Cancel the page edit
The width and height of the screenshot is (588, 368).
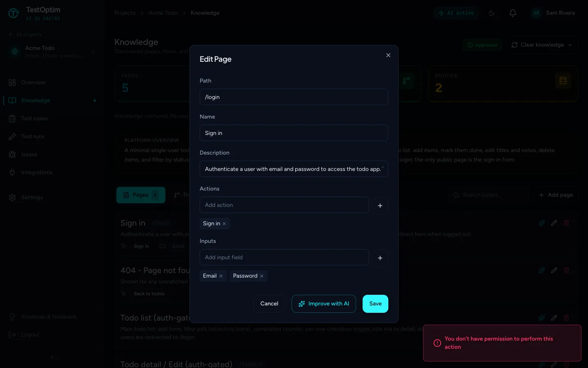click(269, 304)
